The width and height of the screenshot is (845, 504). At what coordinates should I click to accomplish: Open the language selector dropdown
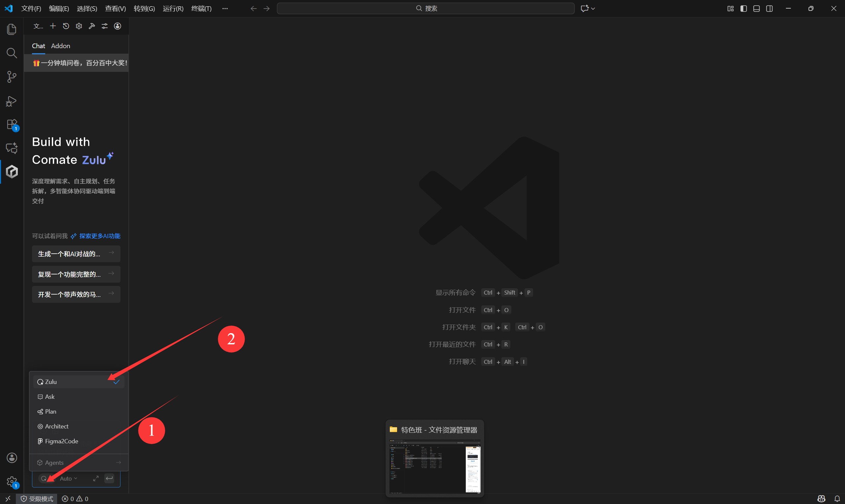click(x=38, y=26)
